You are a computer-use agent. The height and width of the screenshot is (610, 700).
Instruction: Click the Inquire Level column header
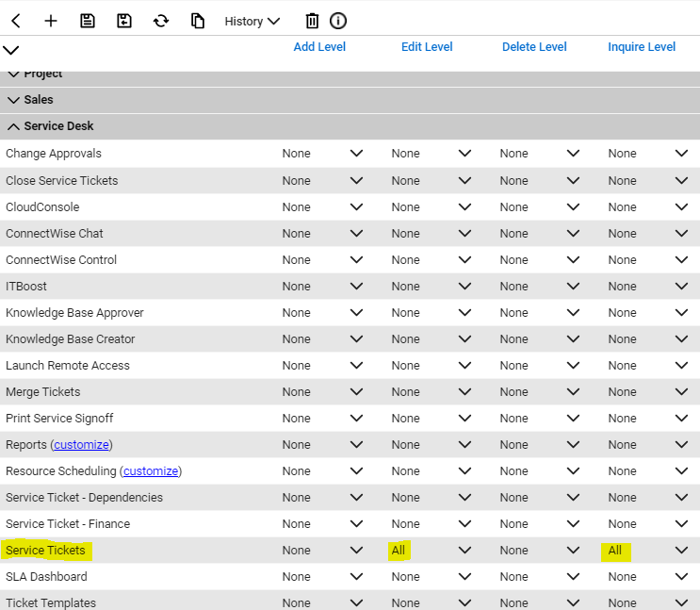642,47
